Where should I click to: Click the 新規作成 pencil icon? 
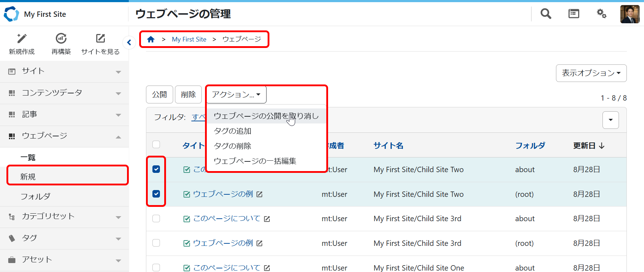point(22,38)
